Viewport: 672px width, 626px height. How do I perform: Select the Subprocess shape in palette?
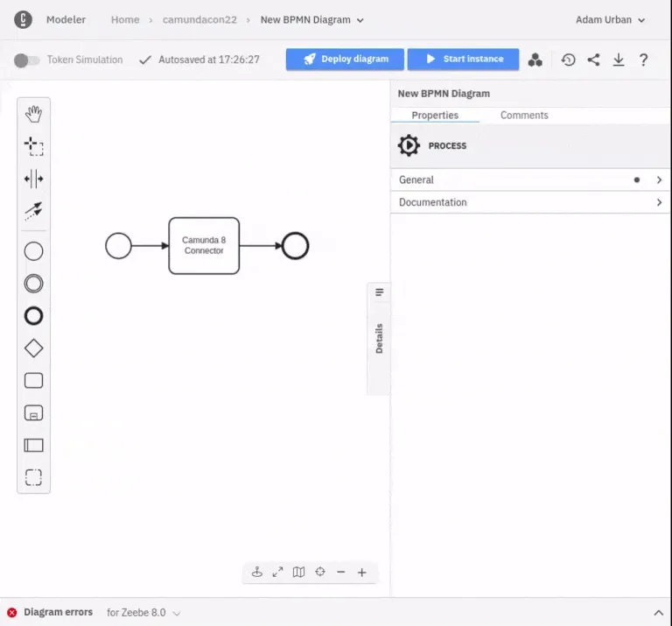(33, 413)
